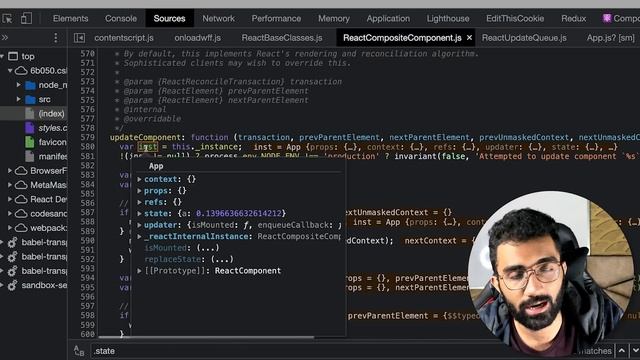This screenshot has height=360, width=640.
Task: Collapse the 6b050.csb domain node
Action: point(10,70)
